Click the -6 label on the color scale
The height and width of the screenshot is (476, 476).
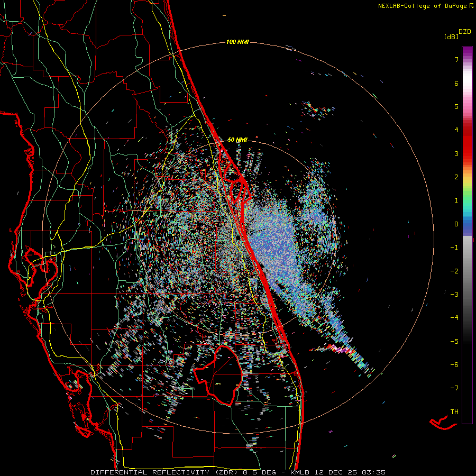pos(454,365)
